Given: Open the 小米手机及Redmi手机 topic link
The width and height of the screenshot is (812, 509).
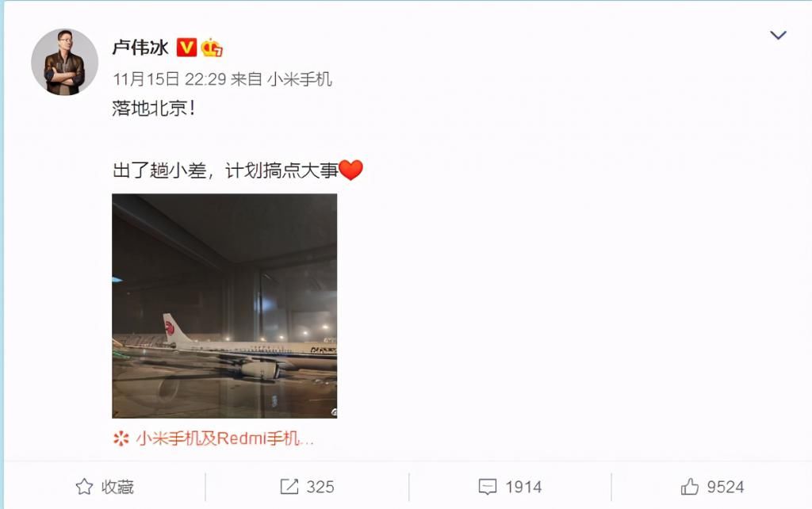Looking at the screenshot, I should [x=224, y=438].
